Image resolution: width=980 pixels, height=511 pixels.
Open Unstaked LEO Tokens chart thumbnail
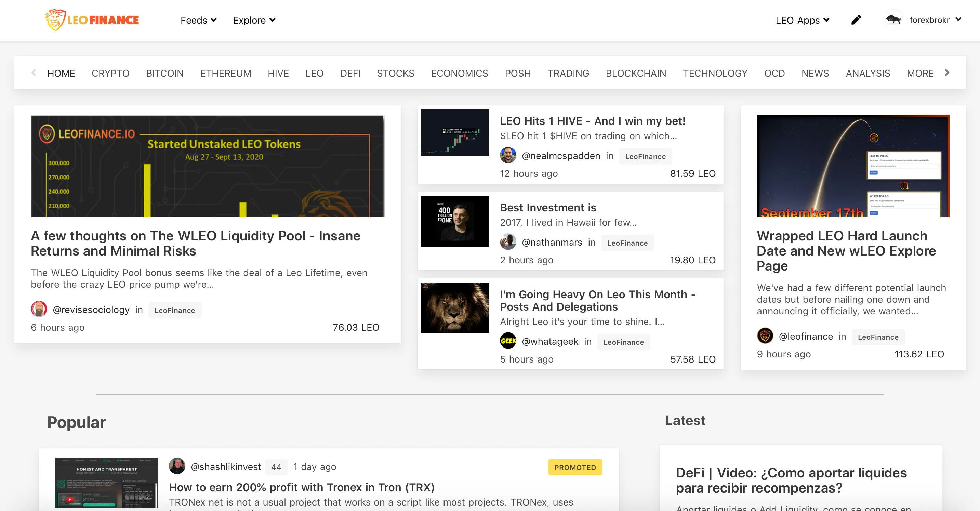coord(207,166)
